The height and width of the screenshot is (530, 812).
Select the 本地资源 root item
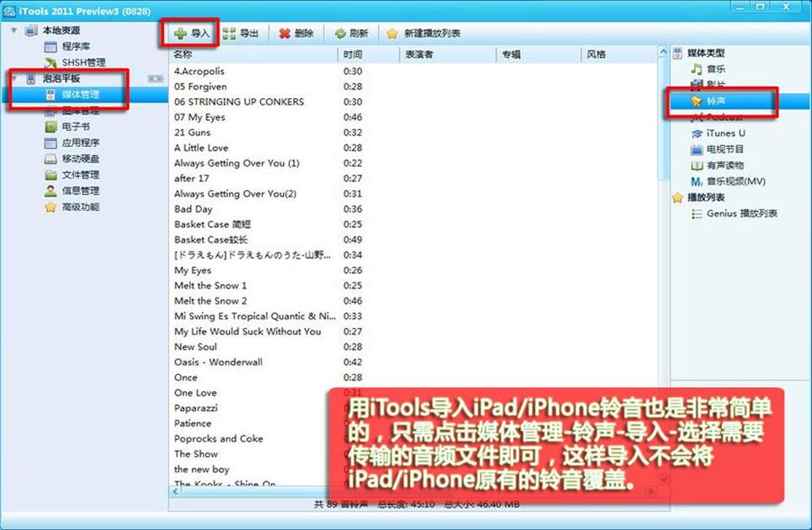(x=53, y=31)
